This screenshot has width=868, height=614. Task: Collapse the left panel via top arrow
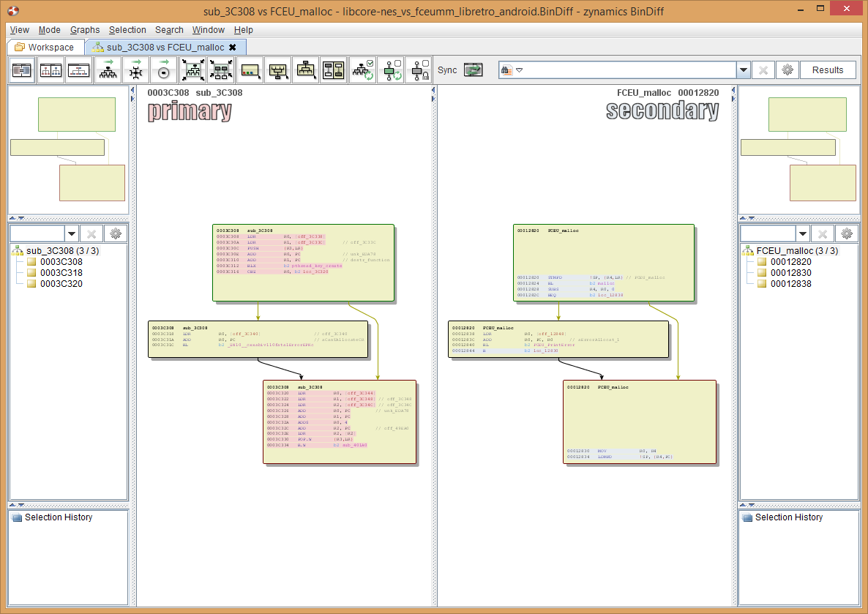(132, 90)
